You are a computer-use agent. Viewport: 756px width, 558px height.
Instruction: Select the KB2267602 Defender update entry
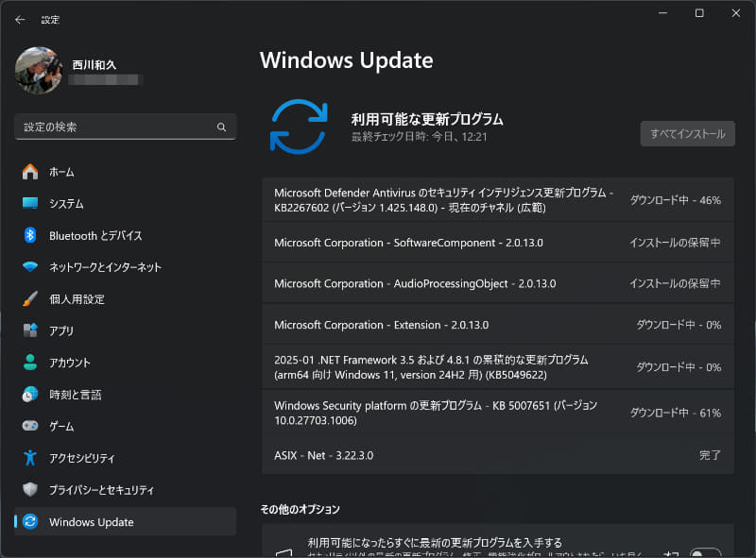(x=425, y=196)
